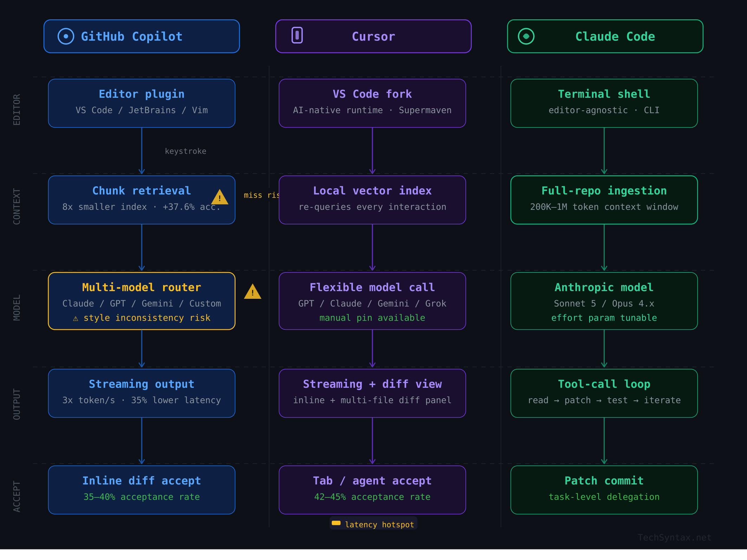Click the CONTEXT row label
Screen dimensions: 747x560
pos(17,206)
